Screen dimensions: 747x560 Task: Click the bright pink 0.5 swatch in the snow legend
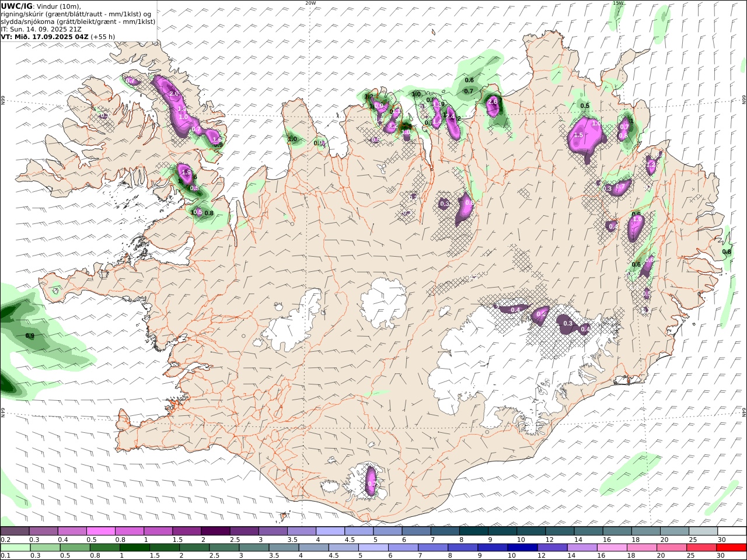(x=101, y=531)
